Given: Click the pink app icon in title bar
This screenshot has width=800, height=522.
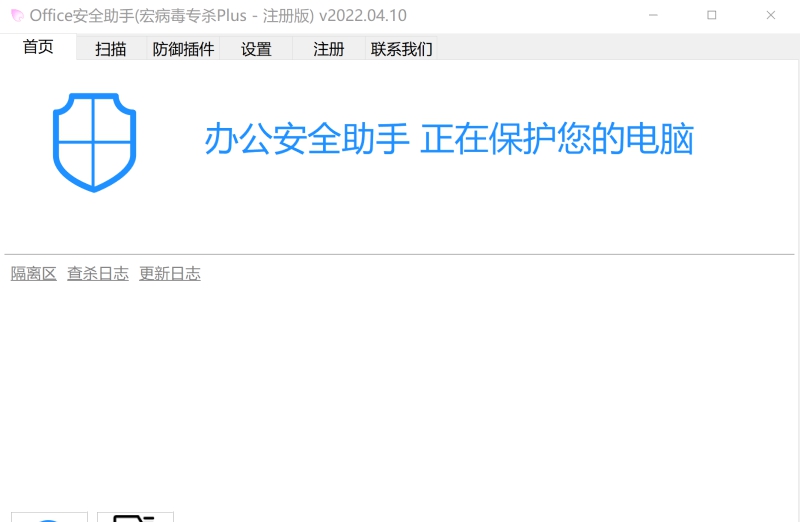Looking at the screenshot, I should 17,16.
